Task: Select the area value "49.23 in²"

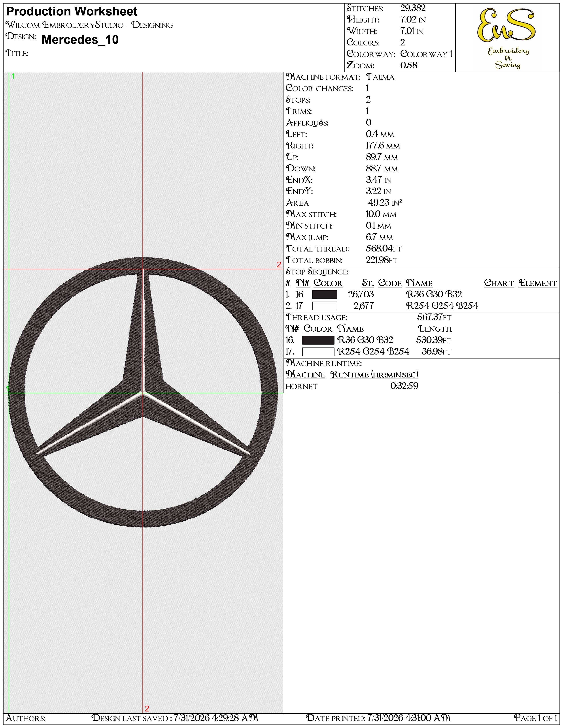Action: [385, 202]
